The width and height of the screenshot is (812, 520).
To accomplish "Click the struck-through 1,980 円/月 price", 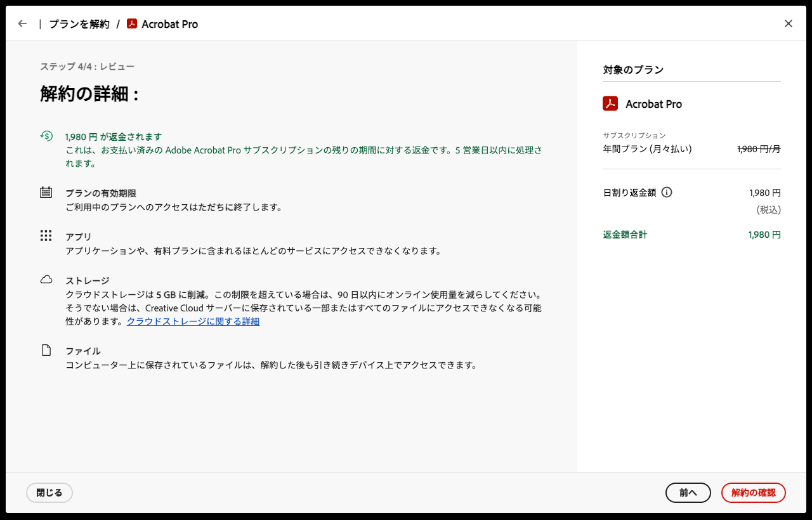I will (759, 149).
